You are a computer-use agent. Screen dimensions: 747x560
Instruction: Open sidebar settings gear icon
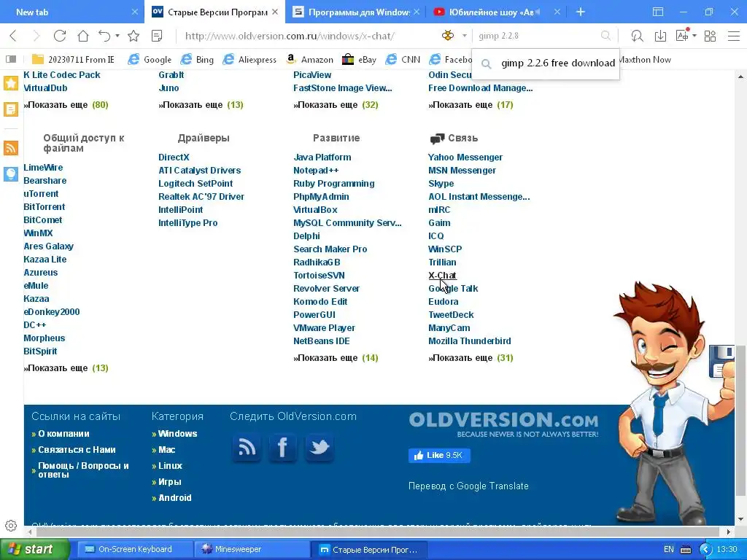point(11,526)
